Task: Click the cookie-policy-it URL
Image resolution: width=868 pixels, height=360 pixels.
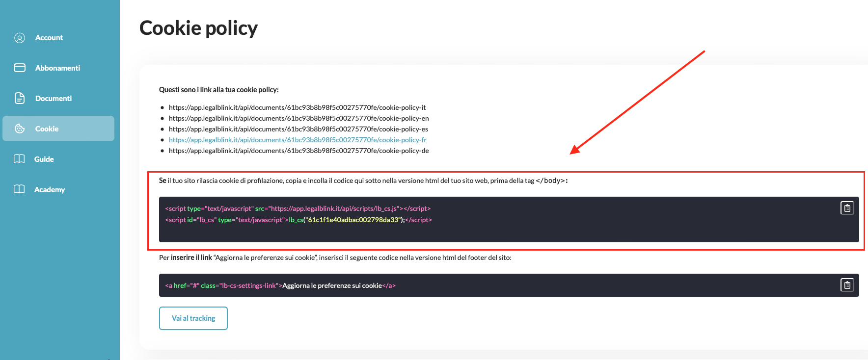Action: coord(297,107)
